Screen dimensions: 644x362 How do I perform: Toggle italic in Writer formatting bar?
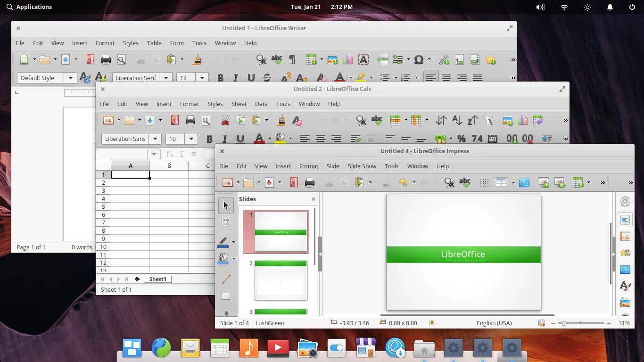pos(236,78)
